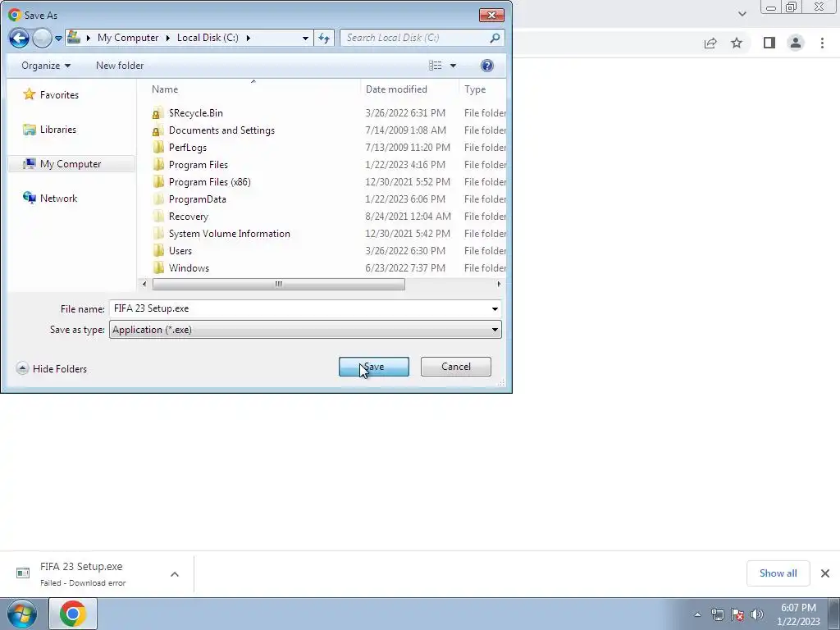The image size is (840, 630).
Task: Open Chrome three-dot menu
Action: point(822,43)
